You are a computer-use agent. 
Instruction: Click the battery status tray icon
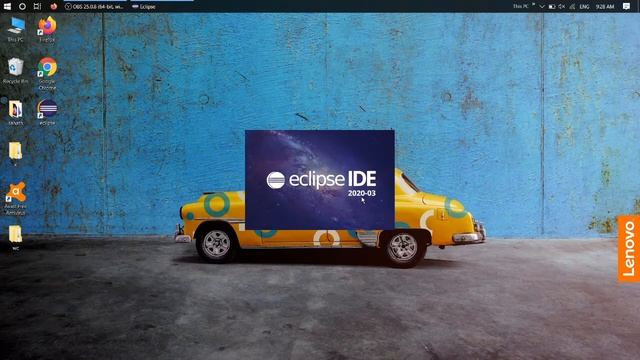pyautogui.click(x=552, y=7)
